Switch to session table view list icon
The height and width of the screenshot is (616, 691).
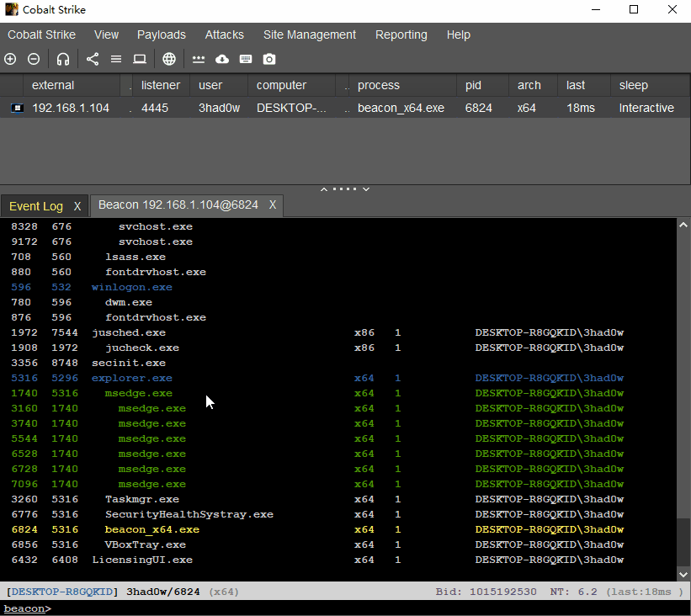116,59
